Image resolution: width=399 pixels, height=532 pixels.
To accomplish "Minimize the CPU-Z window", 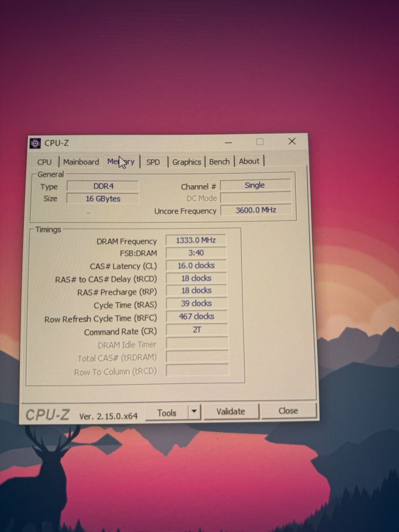I will 228,143.
